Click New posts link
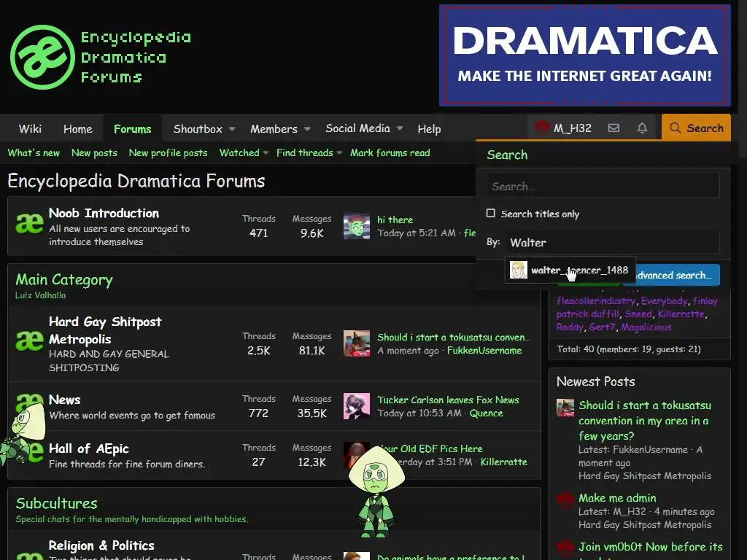This screenshot has height=560, width=747. 94,153
